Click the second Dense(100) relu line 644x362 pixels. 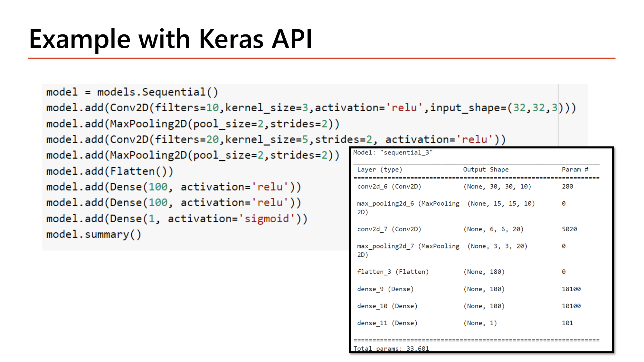(x=174, y=203)
